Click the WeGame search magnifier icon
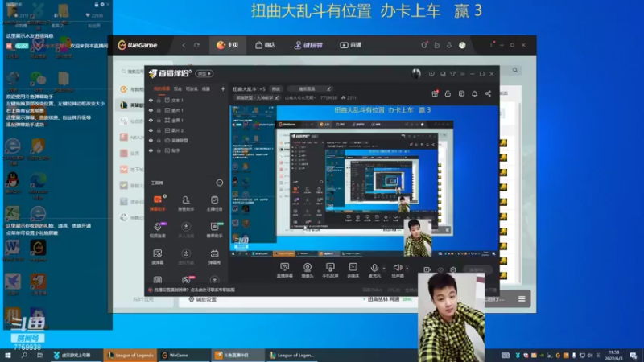The width and height of the screenshot is (644, 362). 515,70
